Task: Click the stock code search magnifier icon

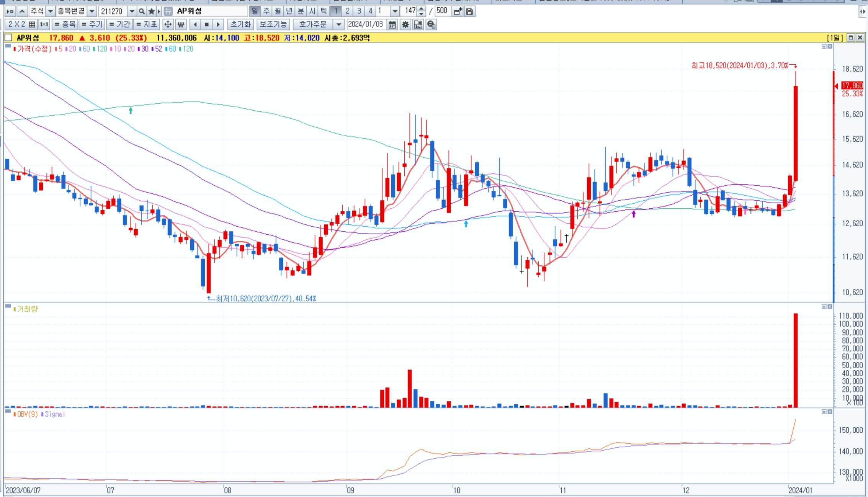Action: (142, 11)
